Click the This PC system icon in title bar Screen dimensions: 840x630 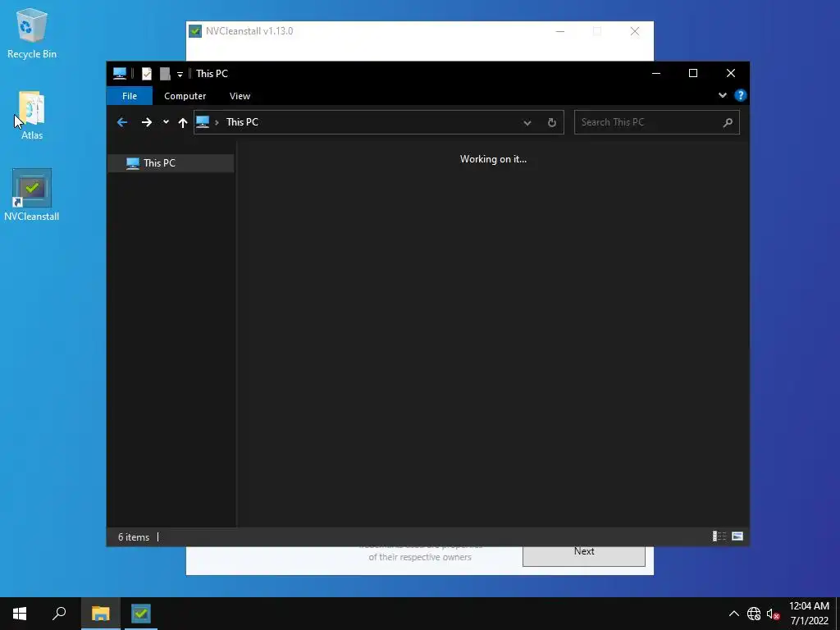pos(120,74)
